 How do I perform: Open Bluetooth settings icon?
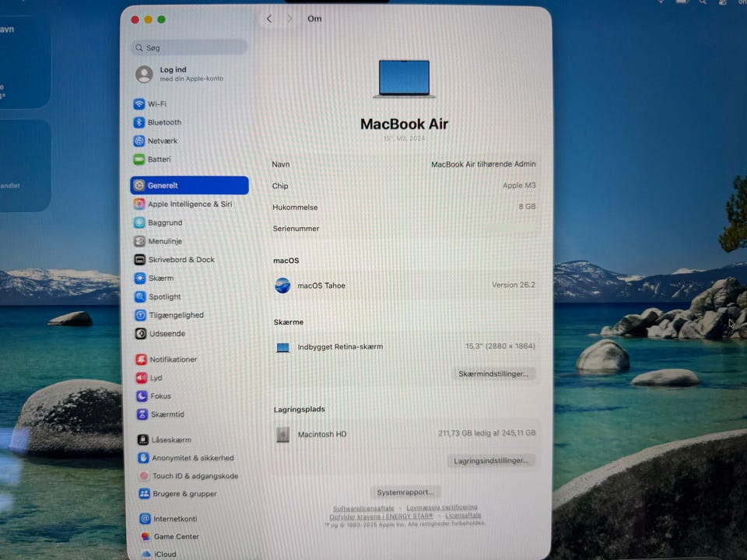click(x=139, y=122)
